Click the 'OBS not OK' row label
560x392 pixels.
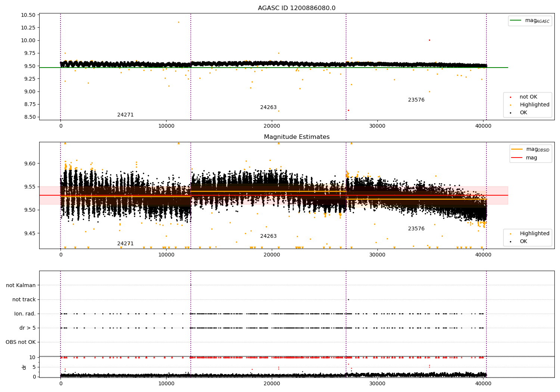[21, 342]
